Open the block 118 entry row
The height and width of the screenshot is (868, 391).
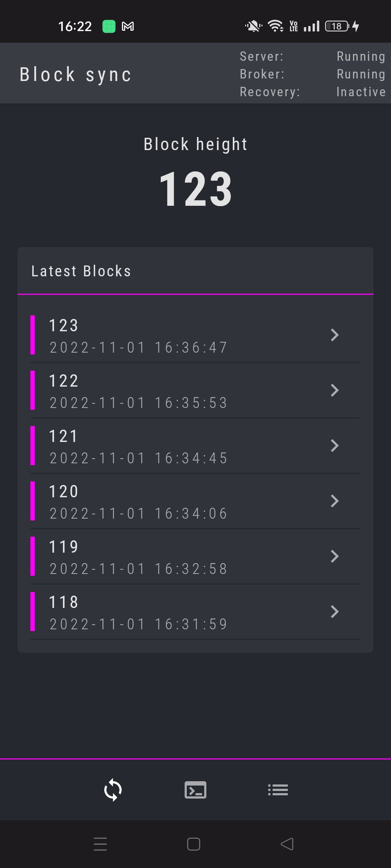[145, 611]
